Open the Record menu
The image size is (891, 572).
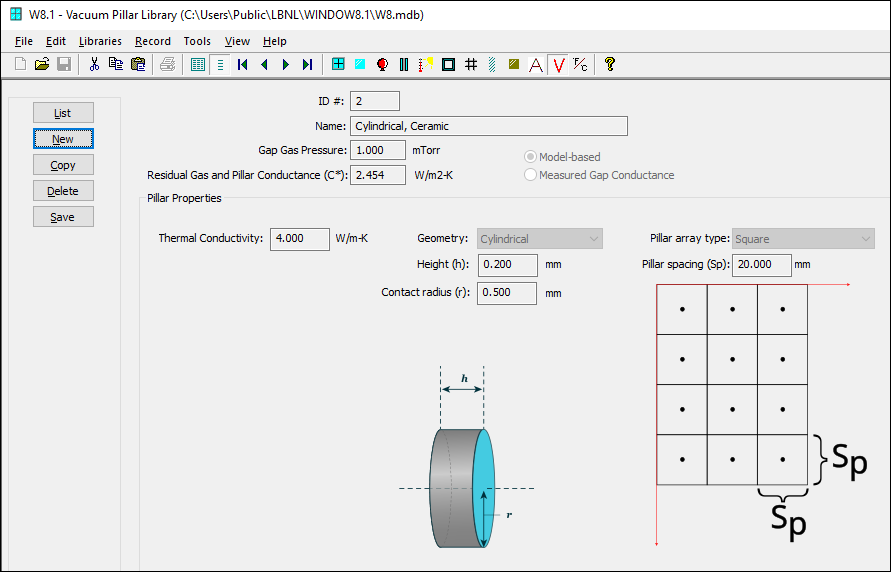pyautogui.click(x=153, y=41)
